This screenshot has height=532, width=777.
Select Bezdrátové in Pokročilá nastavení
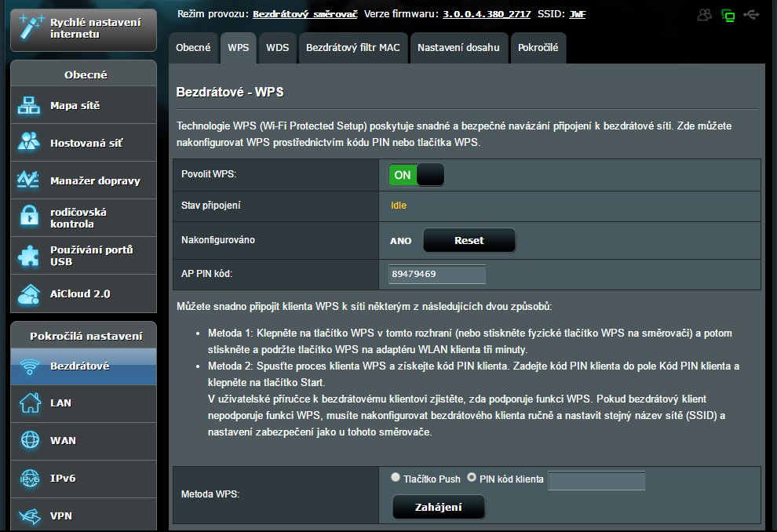point(83,366)
